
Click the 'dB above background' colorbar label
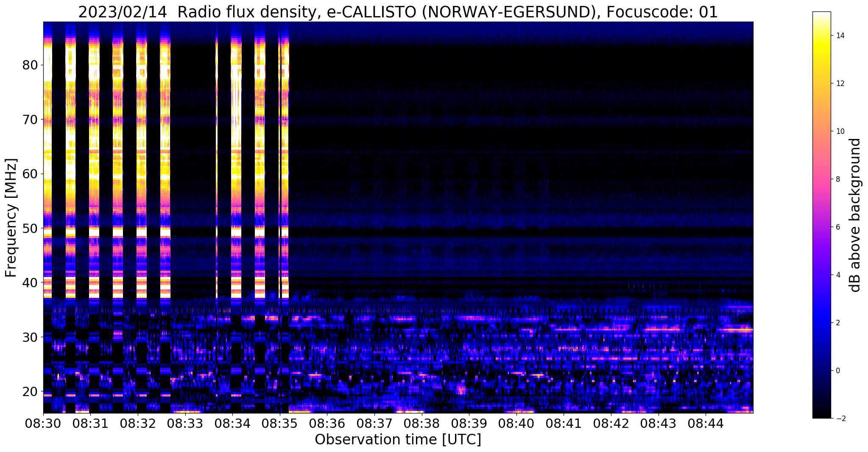point(856,215)
